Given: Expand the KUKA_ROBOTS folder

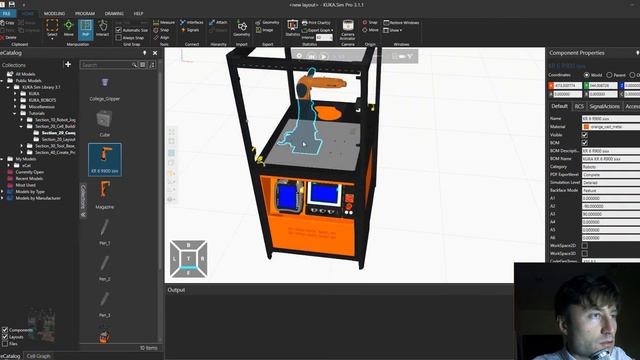Looking at the screenshot, I should [x=15, y=100].
